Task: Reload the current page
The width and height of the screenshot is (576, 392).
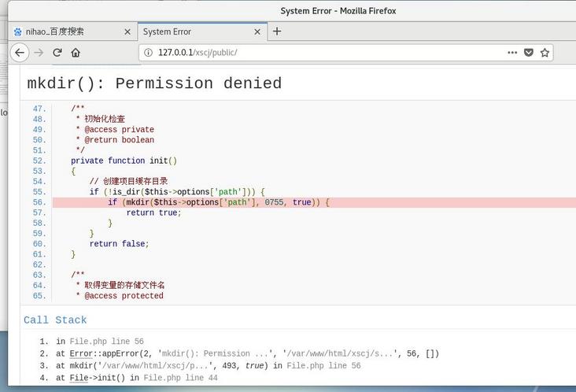Action: point(57,53)
